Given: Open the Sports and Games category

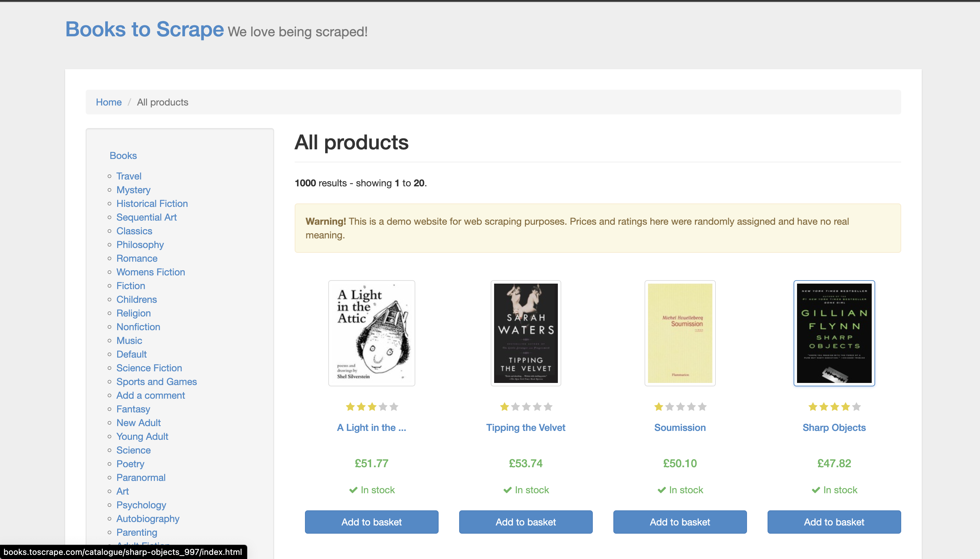Looking at the screenshot, I should [156, 382].
